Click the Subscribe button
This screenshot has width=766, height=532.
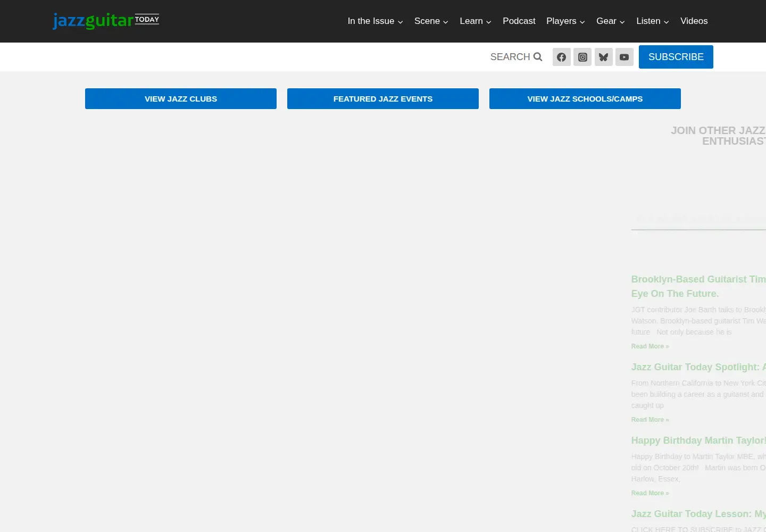pyautogui.click(x=676, y=57)
